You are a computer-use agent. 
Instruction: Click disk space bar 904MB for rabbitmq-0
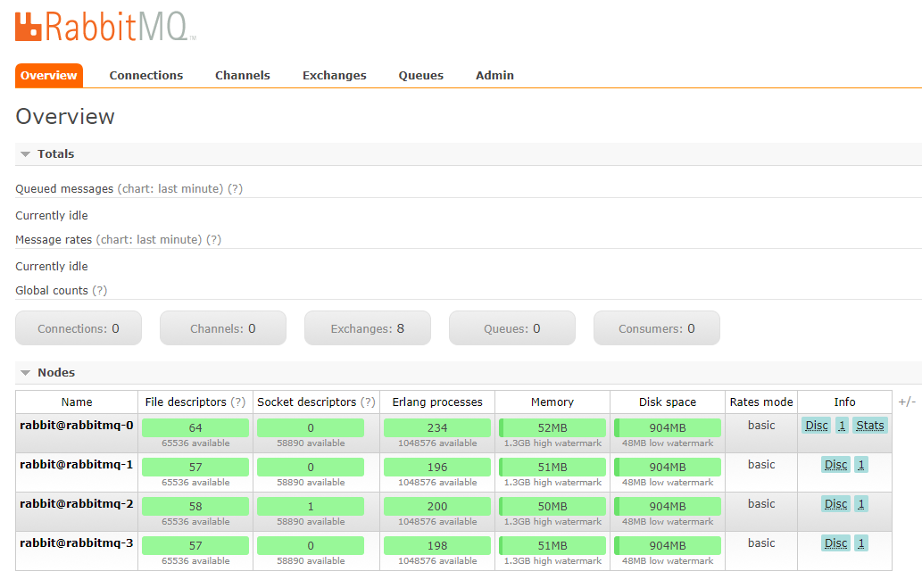click(668, 427)
